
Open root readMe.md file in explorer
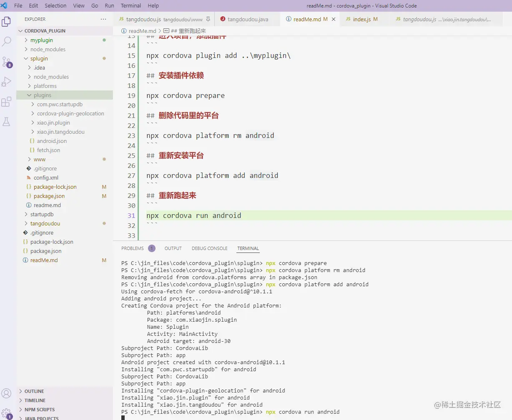(x=44, y=260)
